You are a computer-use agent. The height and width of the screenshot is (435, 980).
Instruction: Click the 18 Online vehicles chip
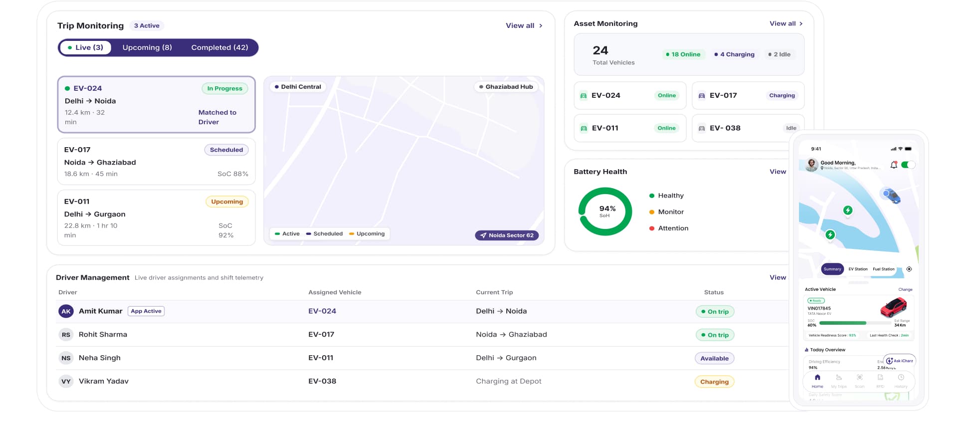coord(683,54)
